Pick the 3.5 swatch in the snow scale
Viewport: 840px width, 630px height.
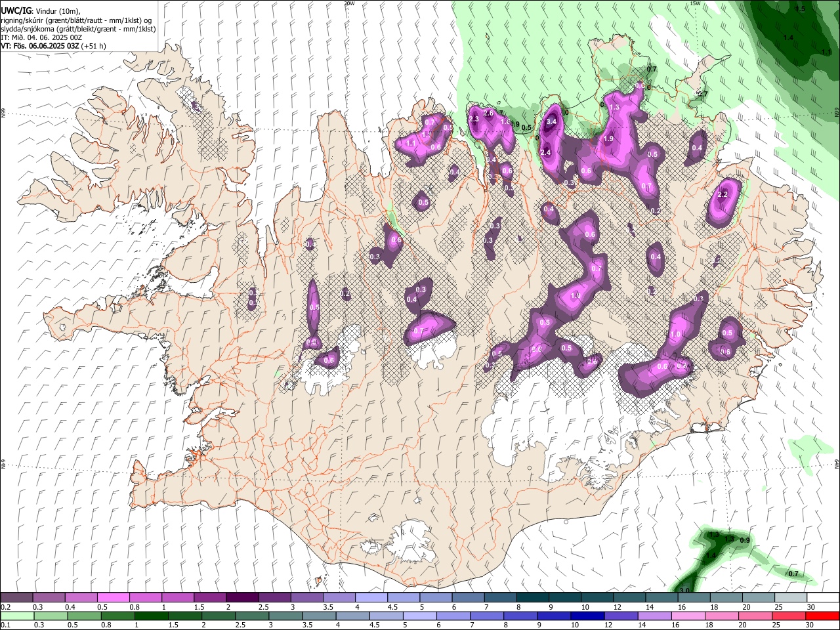pos(338,598)
